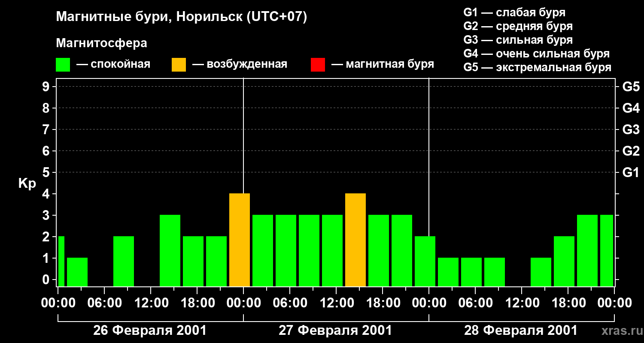The width and height of the screenshot is (644, 343).
Task: Click the 06:00 time label under 28 February
Action: click(x=475, y=303)
